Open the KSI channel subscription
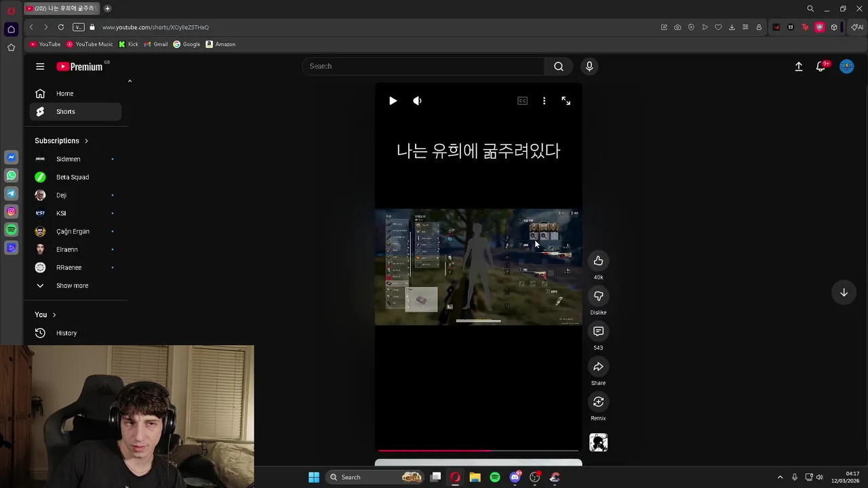This screenshot has width=868, height=488. 75,213
